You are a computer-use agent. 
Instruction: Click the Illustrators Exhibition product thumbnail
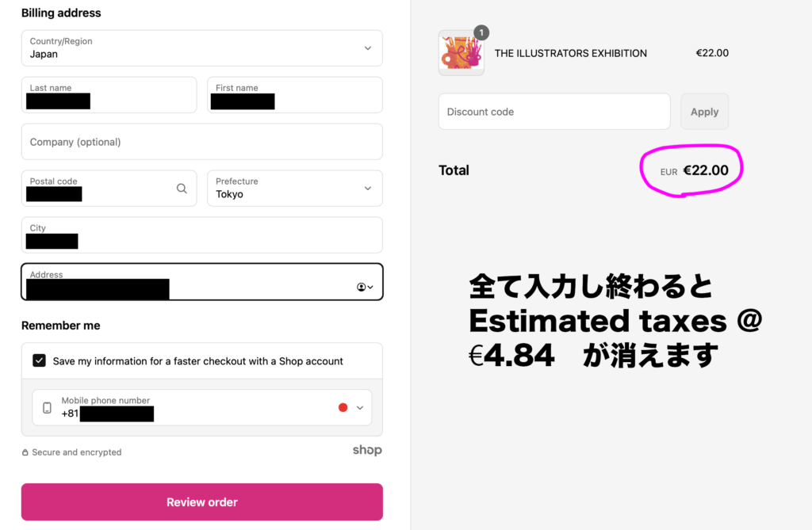click(x=461, y=53)
